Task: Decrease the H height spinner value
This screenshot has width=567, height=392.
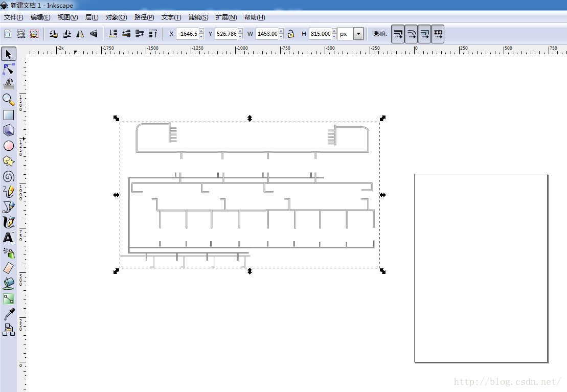Action: tap(334, 36)
